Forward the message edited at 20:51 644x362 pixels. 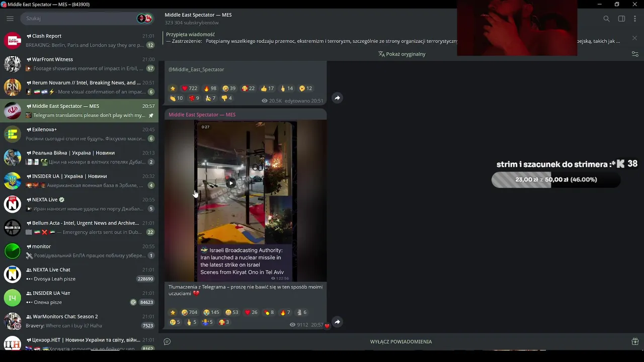click(337, 98)
